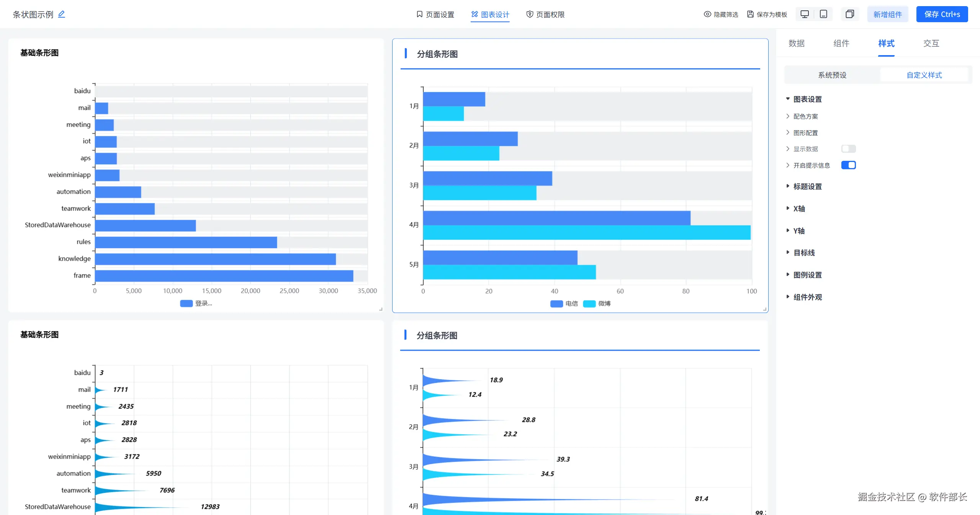Viewport: 980px width, 515px height.
Task: Click the copy layers icon in toolbar
Action: (x=849, y=14)
